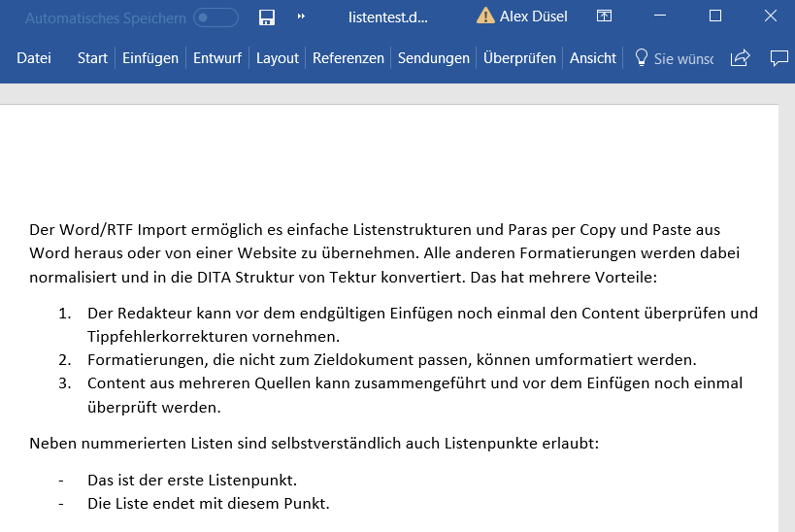Select the Ansicht ribbon tab
Viewport: 795px width, 532px height.
(x=593, y=58)
